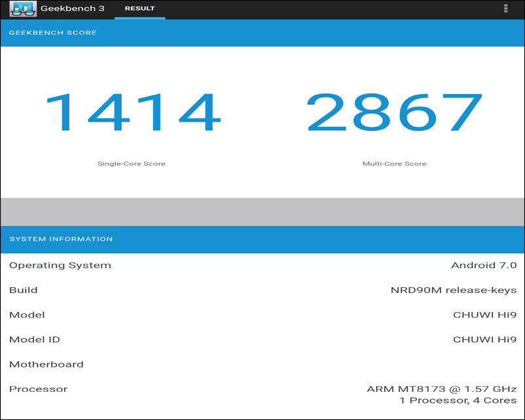Viewport: 525px width, 420px height.
Task: Select the multi-core score 2867
Action: click(395, 112)
